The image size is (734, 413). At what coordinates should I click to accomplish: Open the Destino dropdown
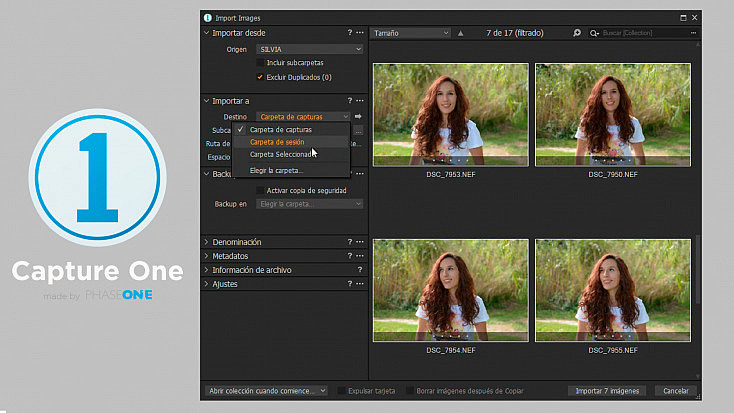[x=303, y=117]
